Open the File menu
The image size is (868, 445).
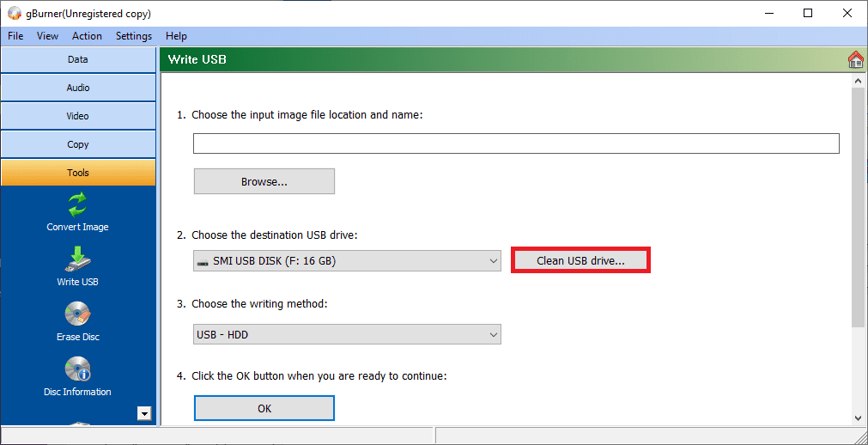(15, 36)
